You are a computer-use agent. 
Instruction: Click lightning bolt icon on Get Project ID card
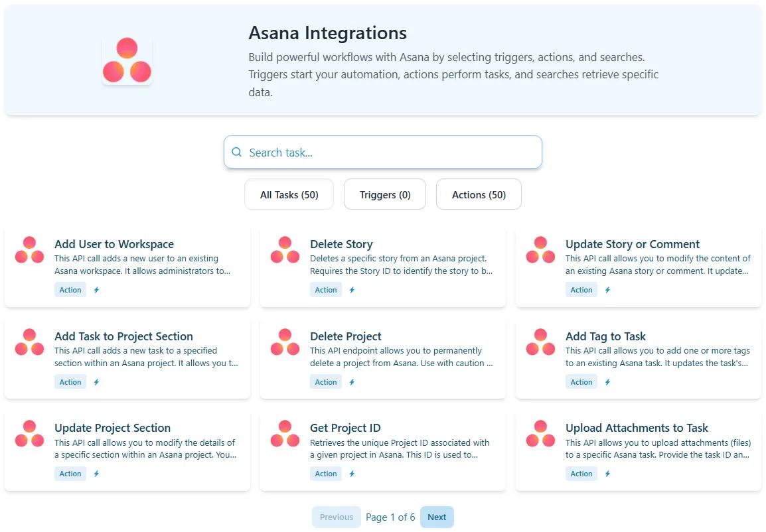click(x=352, y=474)
